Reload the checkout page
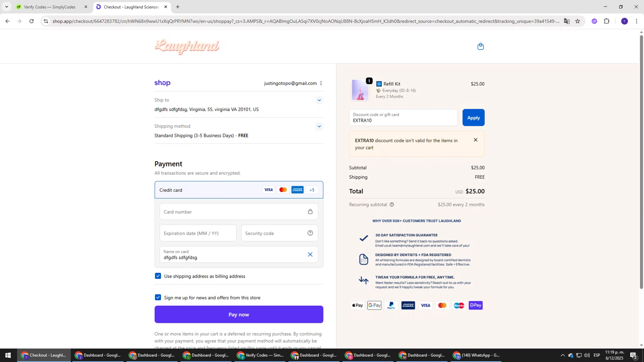The height and width of the screenshot is (362, 644). point(31,21)
